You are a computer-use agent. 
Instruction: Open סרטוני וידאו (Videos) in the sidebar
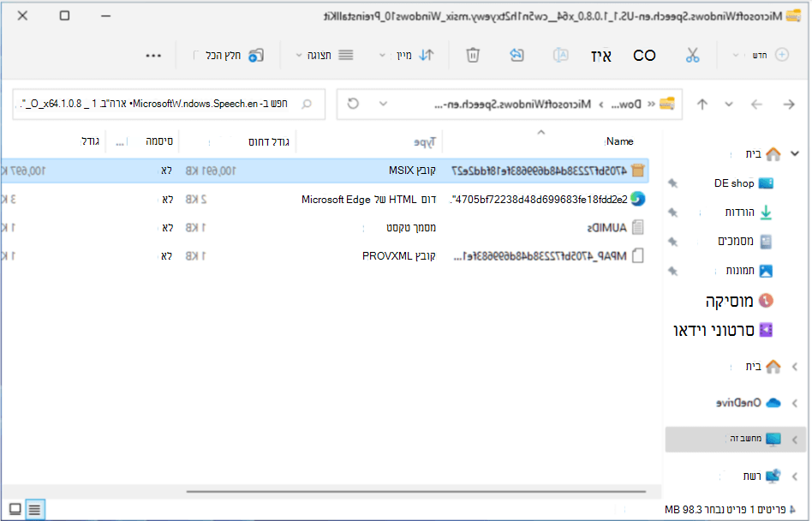(x=723, y=330)
